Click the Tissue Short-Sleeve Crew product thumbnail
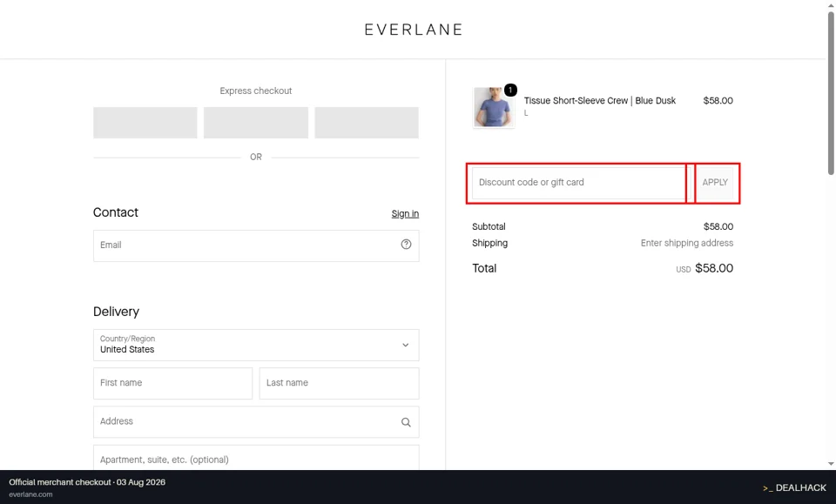Viewport: 836px width, 504px height. point(493,107)
